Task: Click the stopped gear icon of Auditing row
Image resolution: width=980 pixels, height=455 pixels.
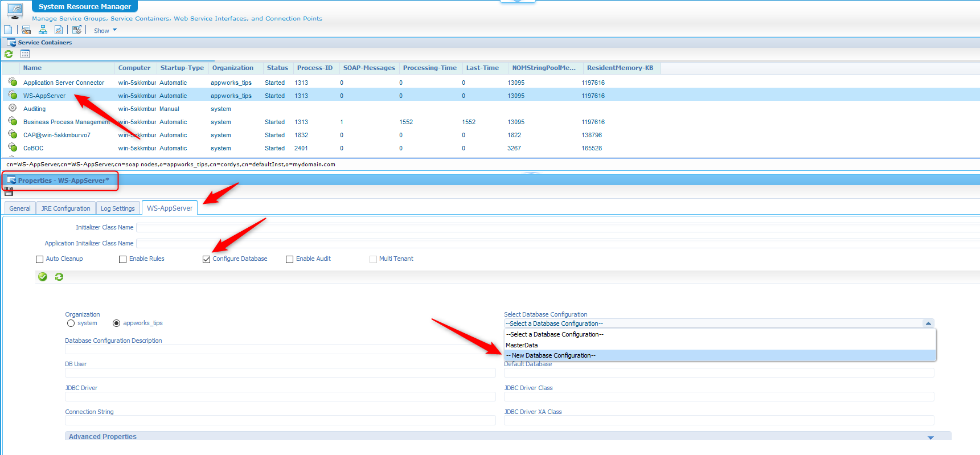Action: pyautogui.click(x=13, y=108)
